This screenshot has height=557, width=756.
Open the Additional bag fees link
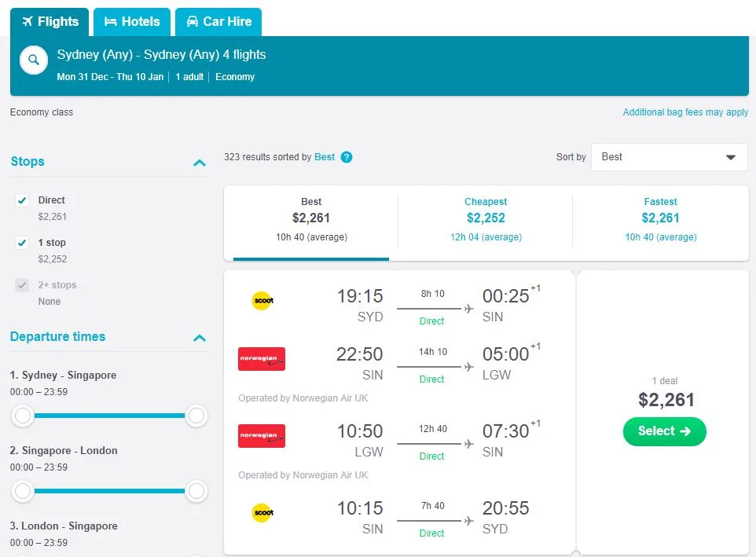[685, 112]
